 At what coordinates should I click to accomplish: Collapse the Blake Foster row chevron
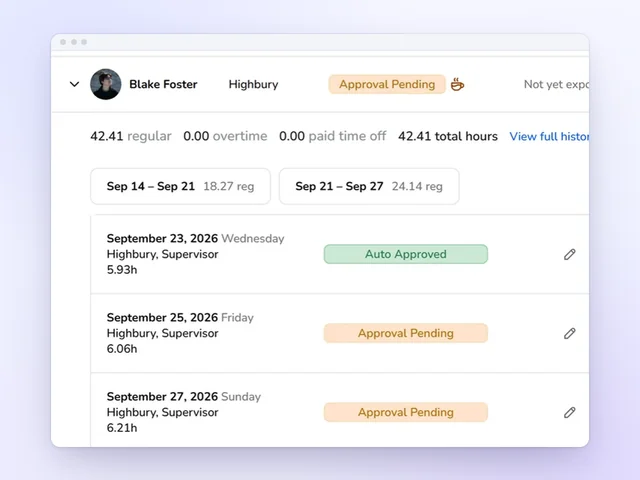pos(74,84)
